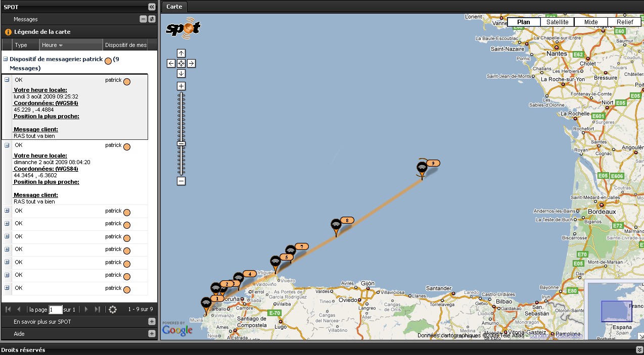644x355 pixels.
Task: Go to next page of messages
Action: 86,309
